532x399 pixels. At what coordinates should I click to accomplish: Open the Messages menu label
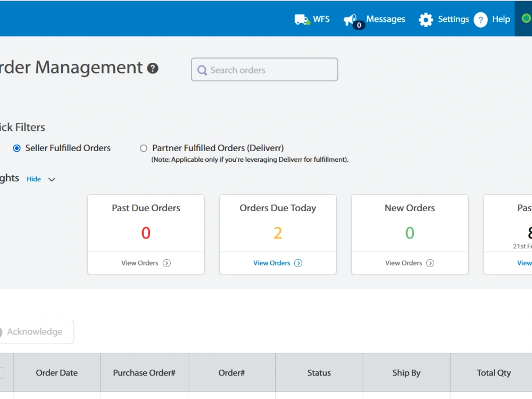[386, 19]
